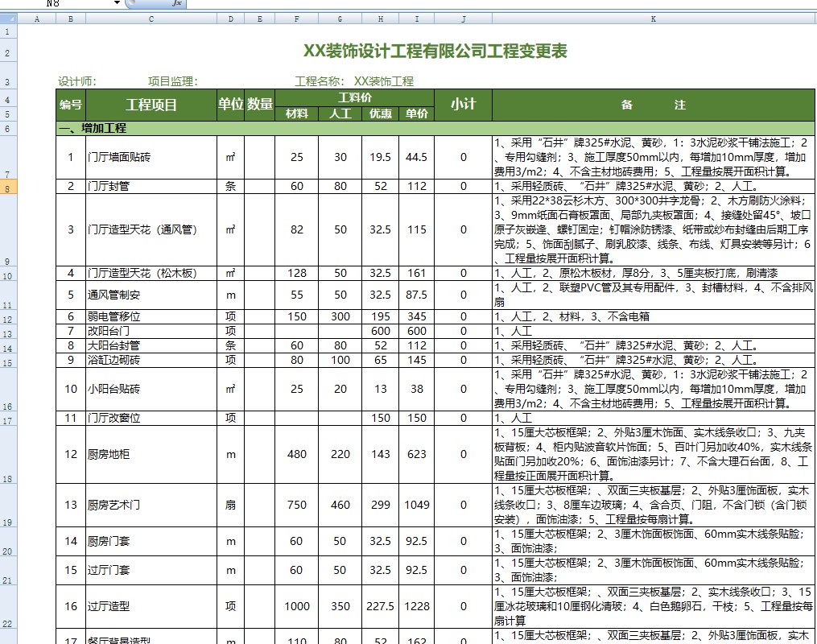This screenshot has width=817, height=644.
Task: Select row 8 header
Action: [x=8, y=187]
